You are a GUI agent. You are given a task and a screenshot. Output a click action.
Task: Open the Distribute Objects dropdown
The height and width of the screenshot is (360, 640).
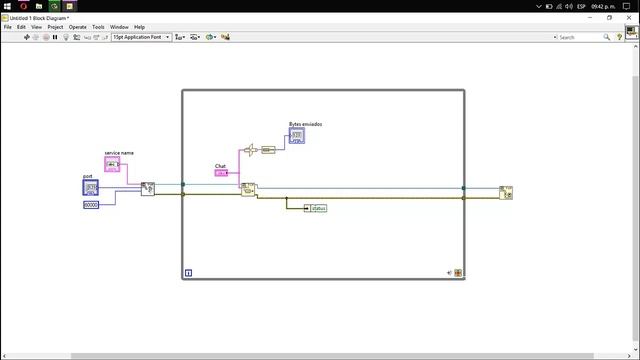pyautogui.click(x=195, y=37)
